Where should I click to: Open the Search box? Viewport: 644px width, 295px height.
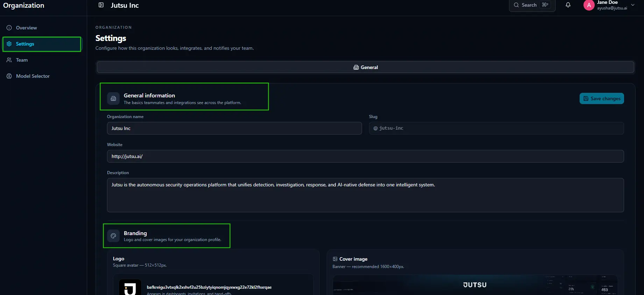pyautogui.click(x=532, y=5)
